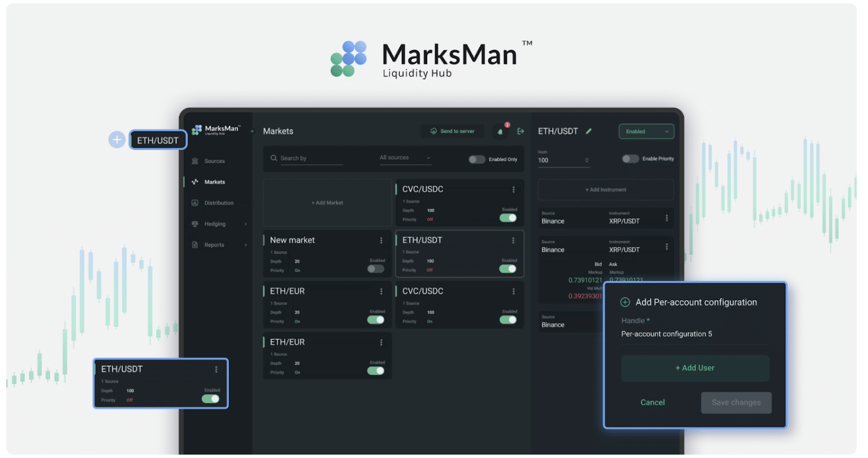Screen dimensions: 868x458
Task: Click 'XRP/USDT' in collapsed Binance row
Action: (x=624, y=221)
